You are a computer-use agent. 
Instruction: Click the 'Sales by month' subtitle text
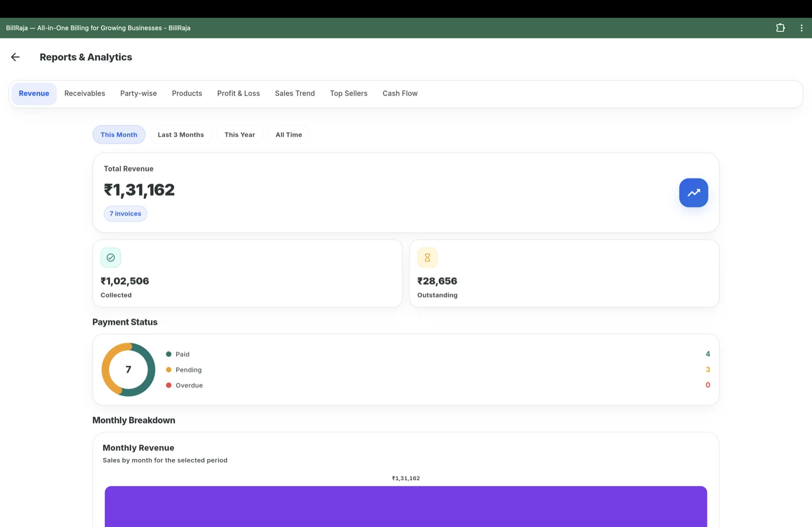(165, 461)
